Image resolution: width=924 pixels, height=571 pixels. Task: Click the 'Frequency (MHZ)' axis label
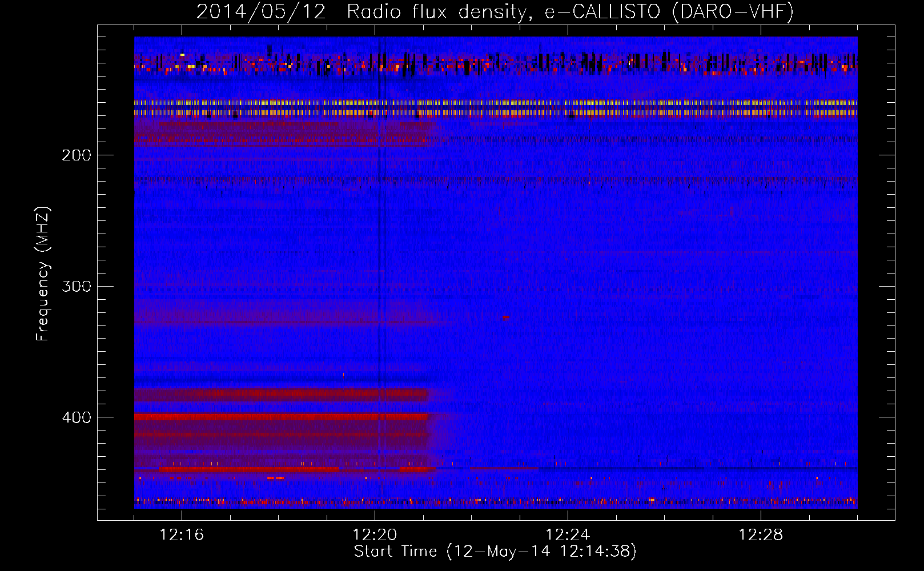(x=43, y=274)
